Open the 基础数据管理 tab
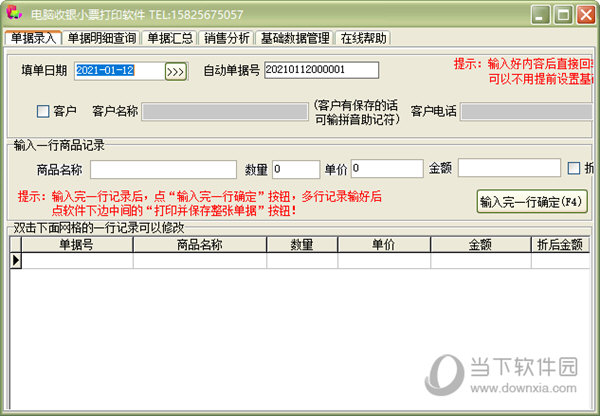Screen dimensions: 600x416 coord(294,38)
